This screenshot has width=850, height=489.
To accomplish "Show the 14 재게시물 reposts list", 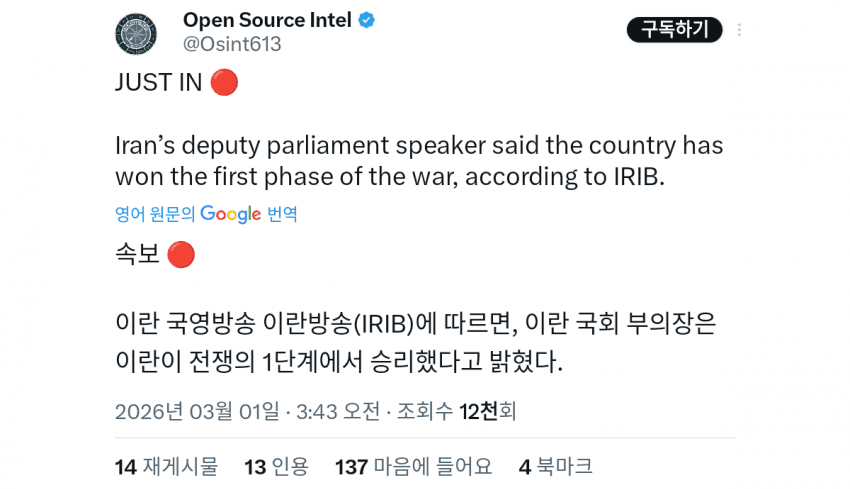I will tap(166, 466).
